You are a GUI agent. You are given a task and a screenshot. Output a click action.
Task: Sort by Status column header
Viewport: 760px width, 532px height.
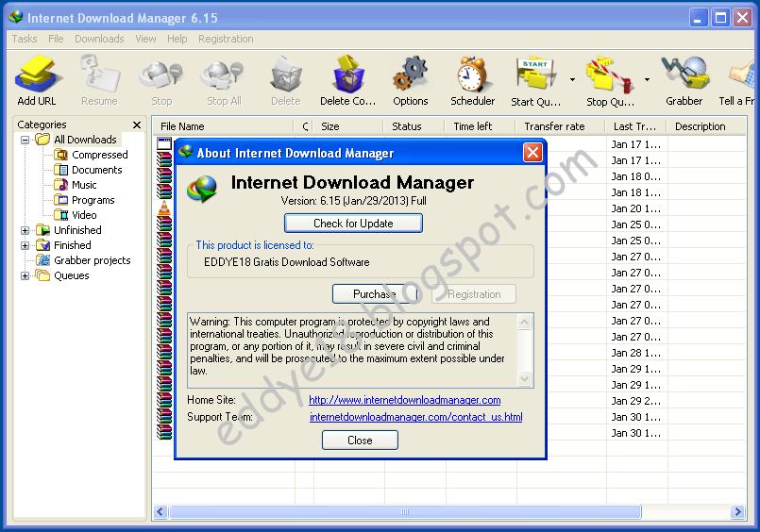[414, 126]
